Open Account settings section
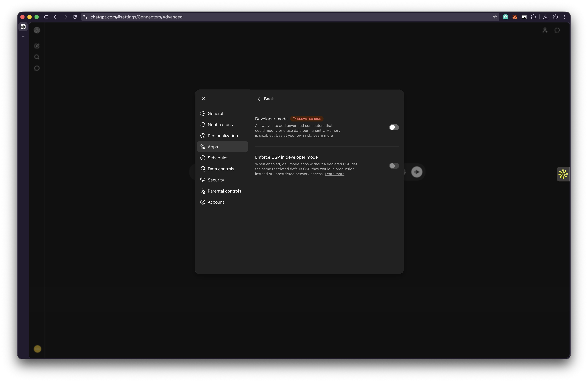Viewport: 588px width, 382px height. point(222,202)
